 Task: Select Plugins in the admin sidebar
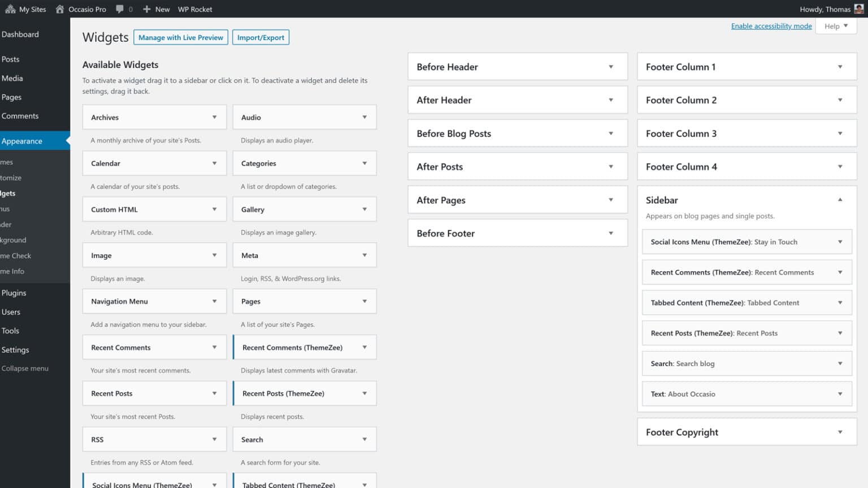click(14, 293)
